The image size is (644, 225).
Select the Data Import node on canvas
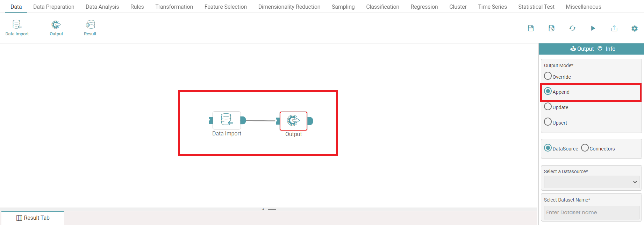227,120
